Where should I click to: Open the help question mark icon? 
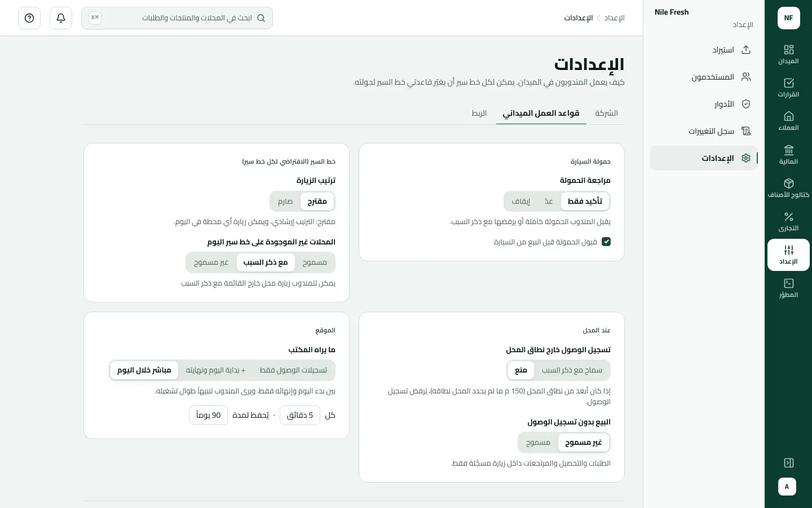point(29,18)
